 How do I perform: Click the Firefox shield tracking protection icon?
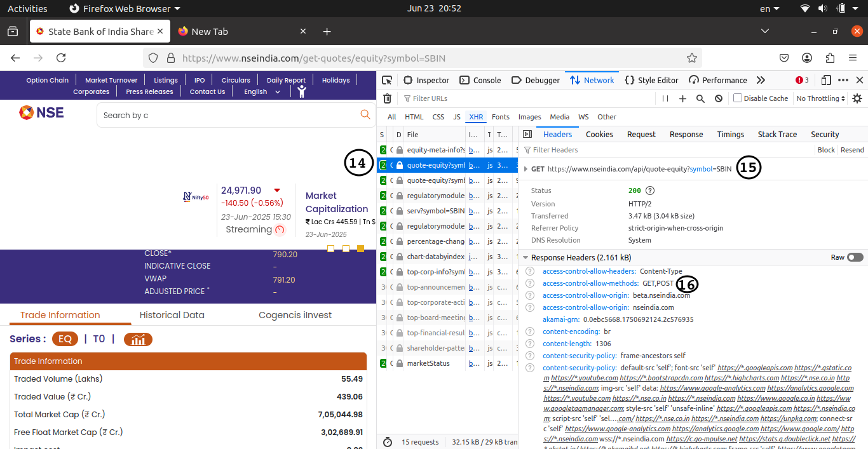click(153, 58)
